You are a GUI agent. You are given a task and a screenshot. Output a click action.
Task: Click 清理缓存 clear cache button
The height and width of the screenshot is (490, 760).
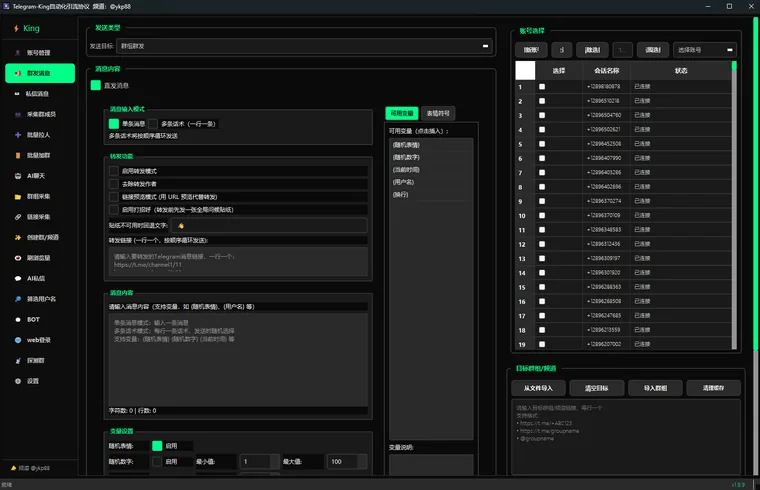tap(713, 388)
